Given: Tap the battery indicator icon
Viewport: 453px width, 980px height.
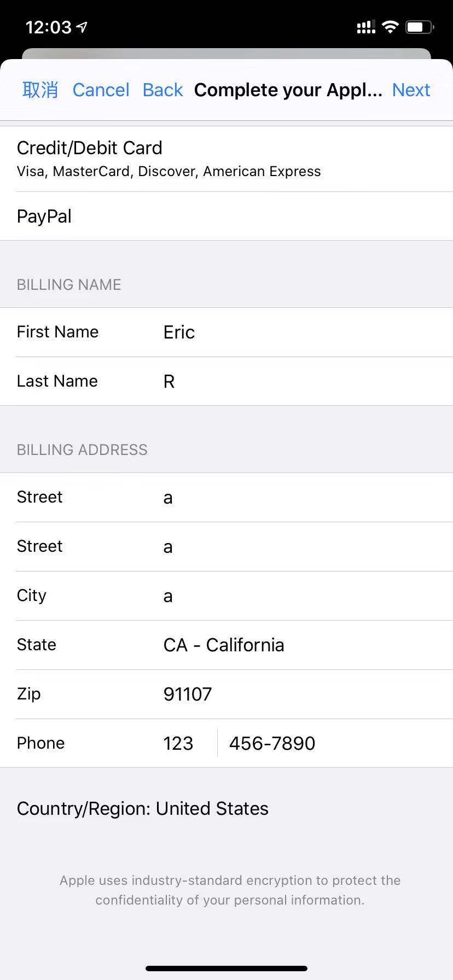Looking at the screenshot, I should pos(419,26).
